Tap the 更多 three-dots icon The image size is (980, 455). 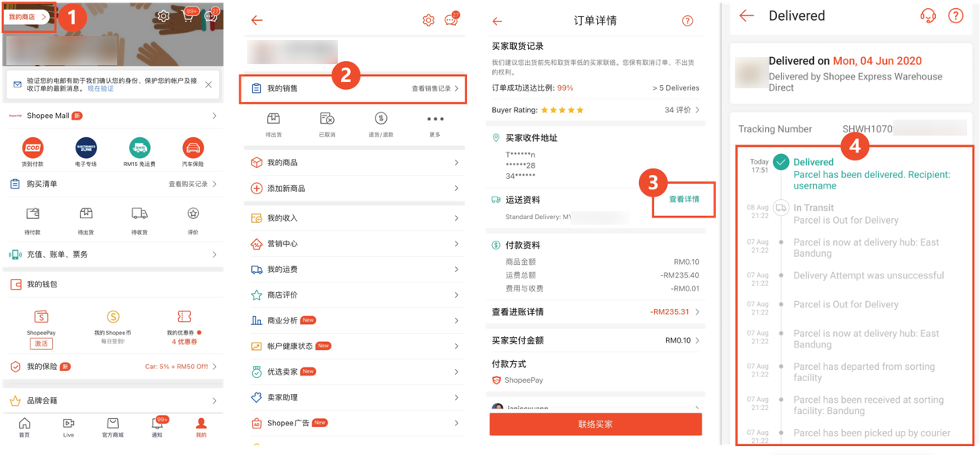point(435,119)
